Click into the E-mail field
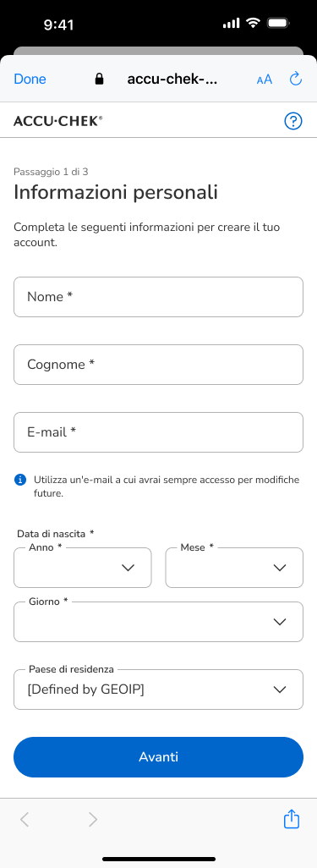Image resolution: width=317 pixels, height=868 pixels. tap(158, 431)
